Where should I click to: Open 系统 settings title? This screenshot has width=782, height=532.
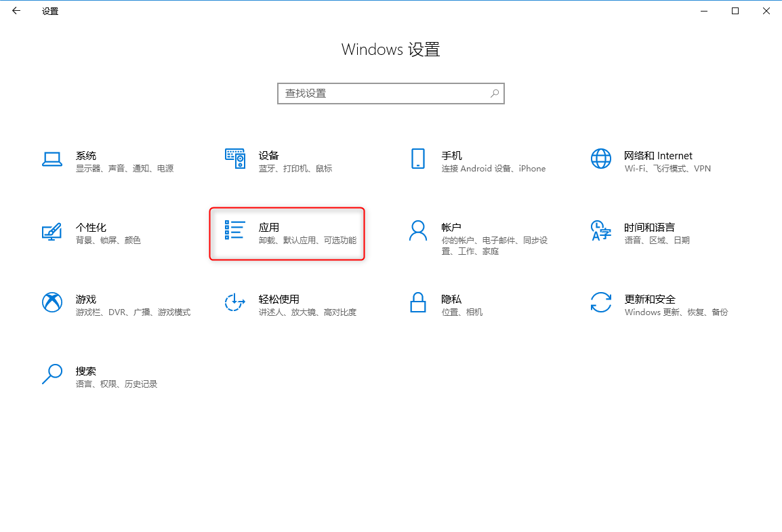(x=86, y=156)
